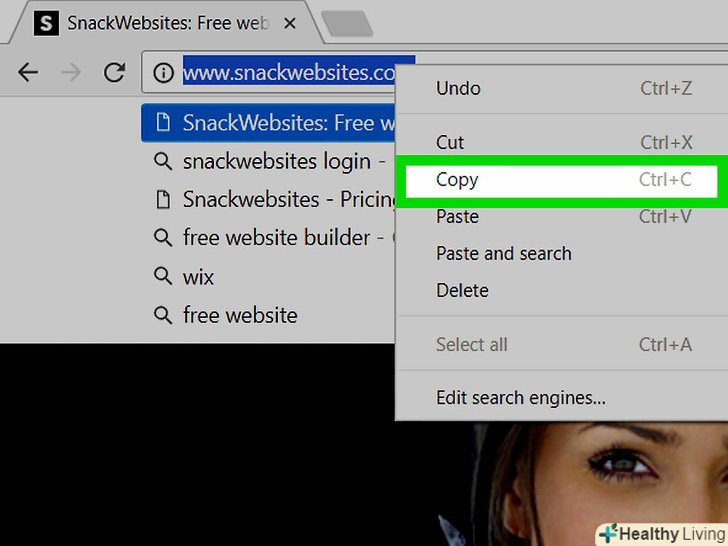Choose Delete from the context menu

(x=462, y=291)
